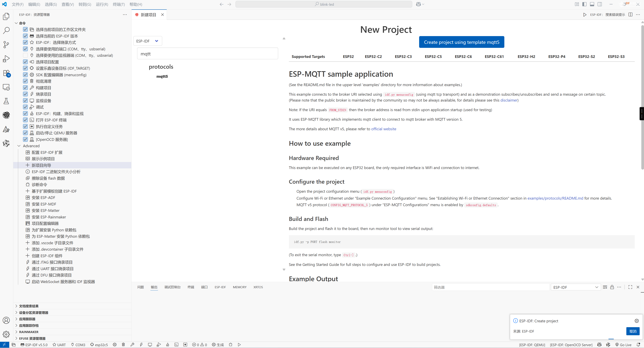Enable the monitor port selection checkbox
Screen dimensions: 644x348
[x=25, y=55]
